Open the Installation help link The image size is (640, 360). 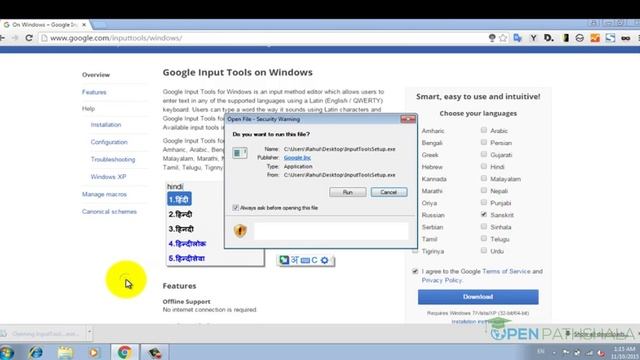[x=106, y=125]
